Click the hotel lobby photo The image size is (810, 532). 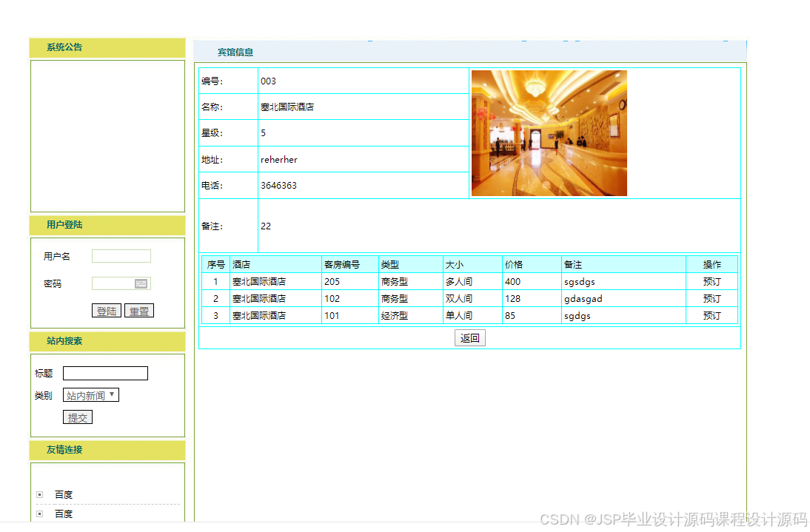pos(549,133)
